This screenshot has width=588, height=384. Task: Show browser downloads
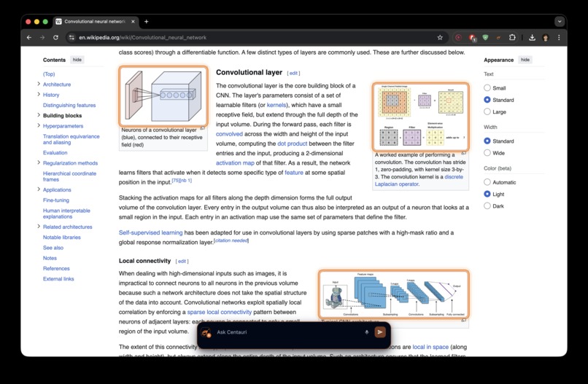(x=532, y=37)
